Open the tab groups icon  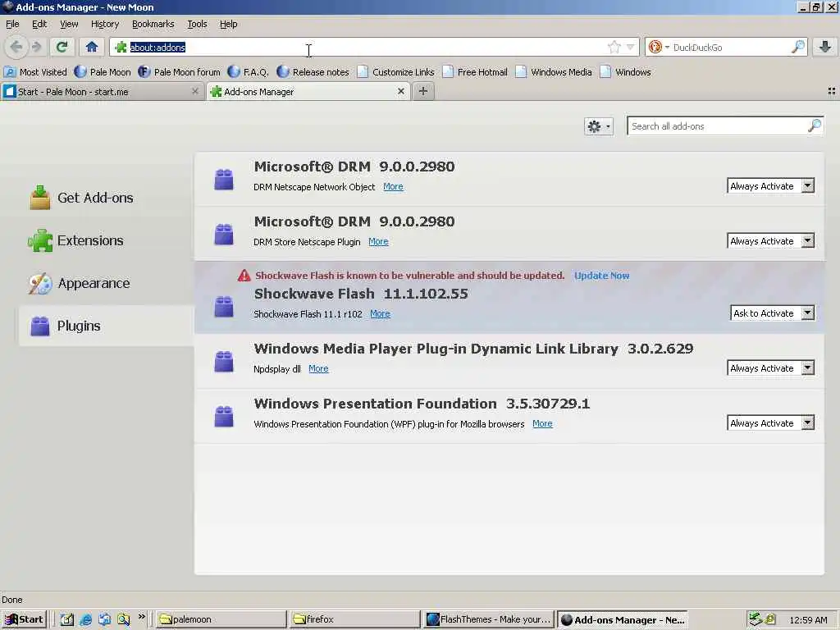[832, 92]
